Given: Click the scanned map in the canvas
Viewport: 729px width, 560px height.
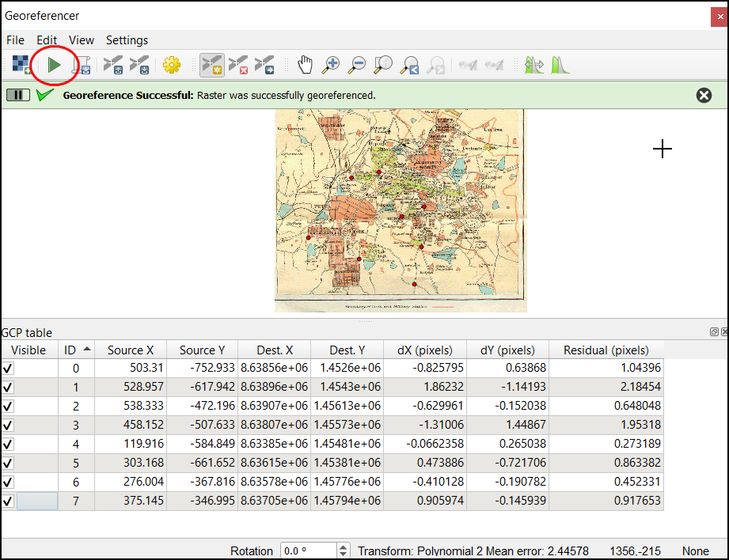Looking at the screenshot, I should click(x=401, y=210).
